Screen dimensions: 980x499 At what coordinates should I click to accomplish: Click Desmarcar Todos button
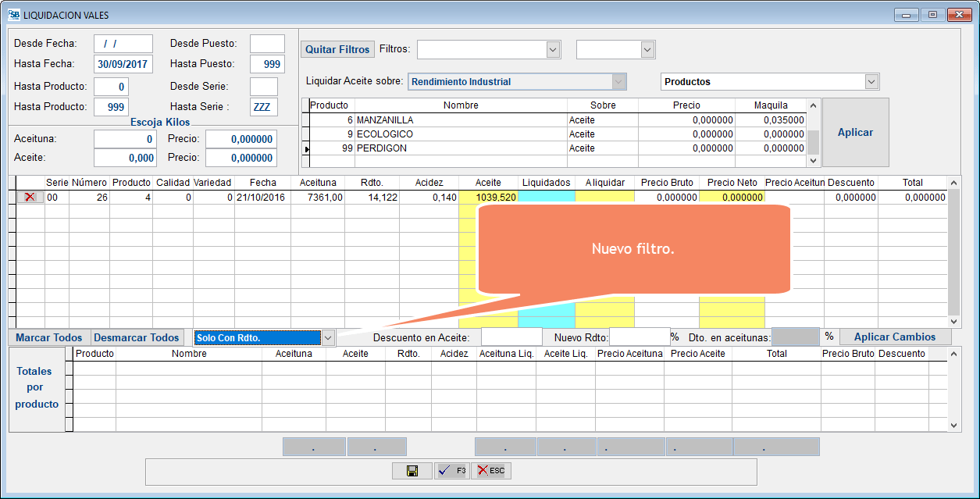(137, 337)
